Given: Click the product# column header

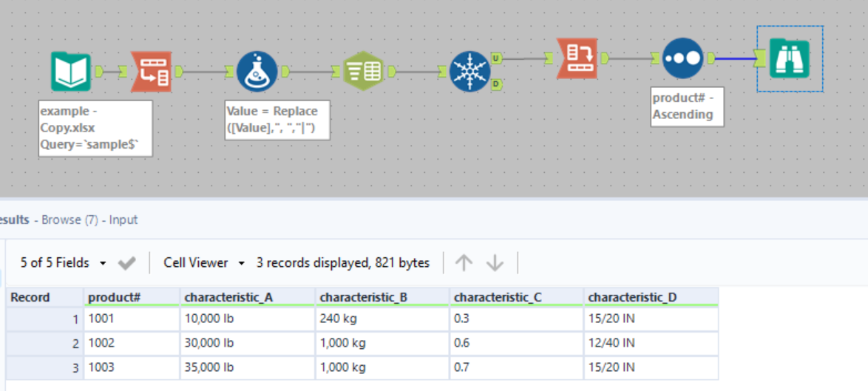Looking at the screenshot, I should pos(132,297).
